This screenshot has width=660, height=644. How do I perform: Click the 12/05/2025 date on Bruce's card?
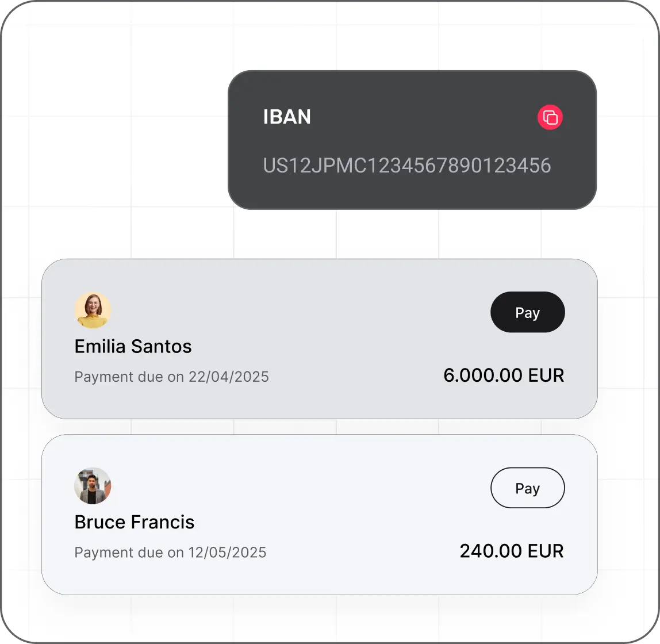coord(228,553)
